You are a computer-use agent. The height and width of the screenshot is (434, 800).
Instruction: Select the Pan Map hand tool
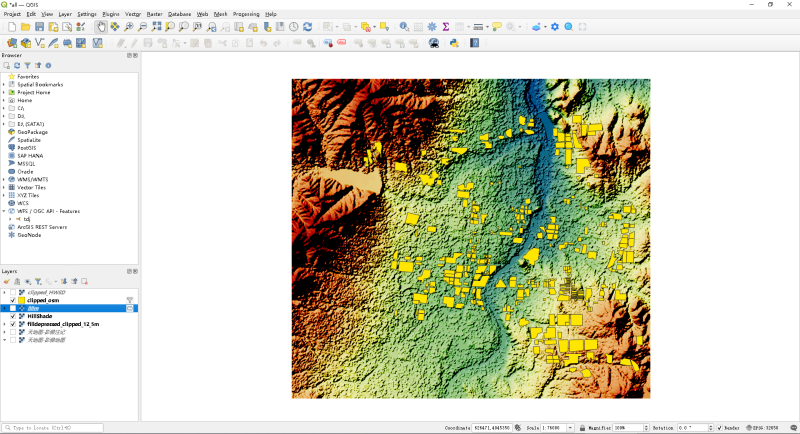(101, 27)
